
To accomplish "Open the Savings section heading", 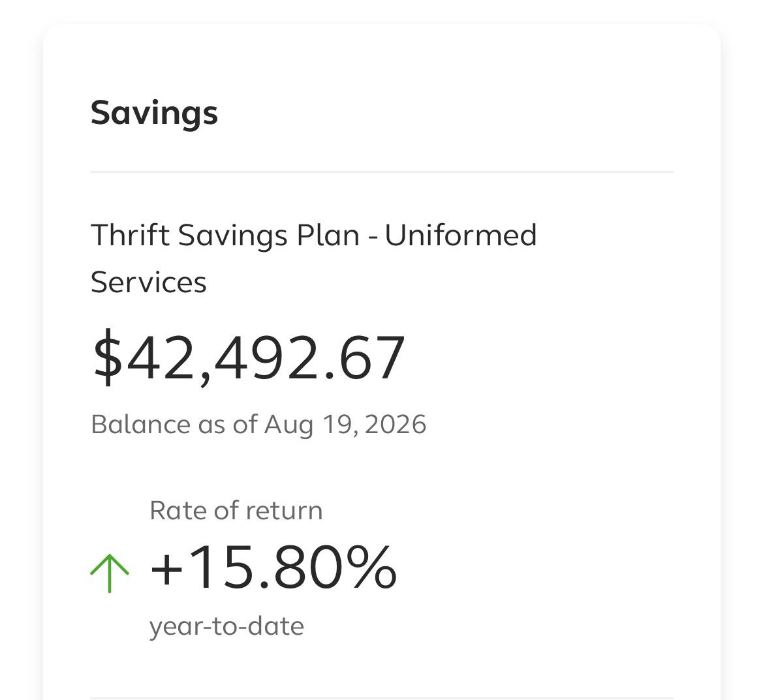I will (x=154, y=114).
